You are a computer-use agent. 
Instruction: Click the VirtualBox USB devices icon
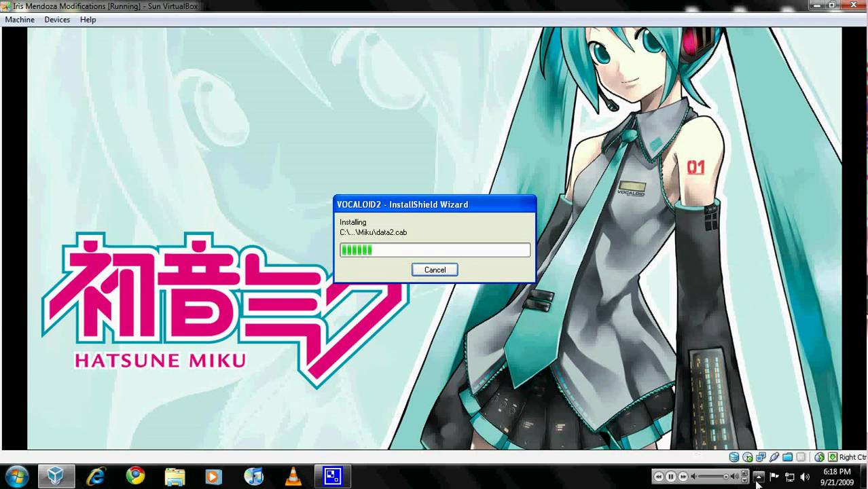coord(774,457)
